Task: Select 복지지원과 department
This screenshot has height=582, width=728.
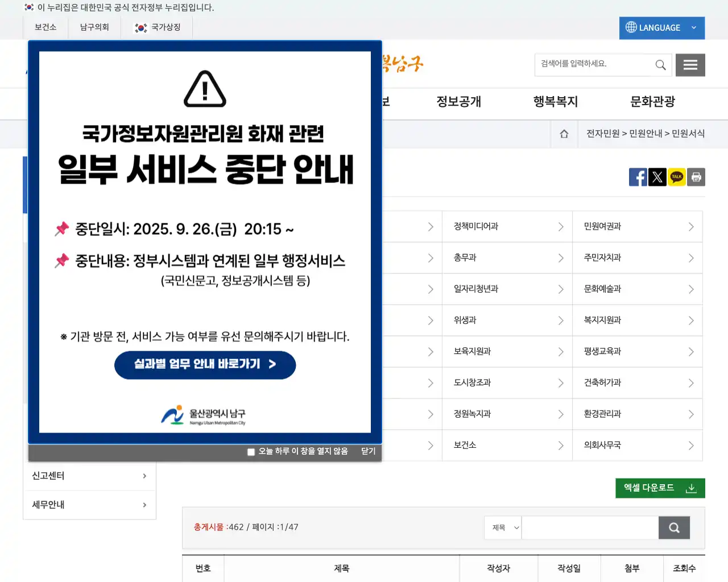Action: click(x=638, y=320)
